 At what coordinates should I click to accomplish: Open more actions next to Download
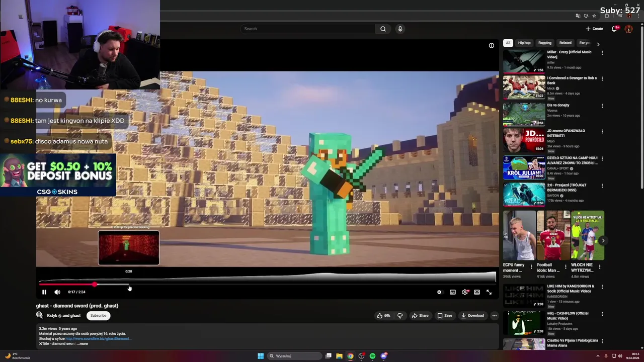pos(495,316)
